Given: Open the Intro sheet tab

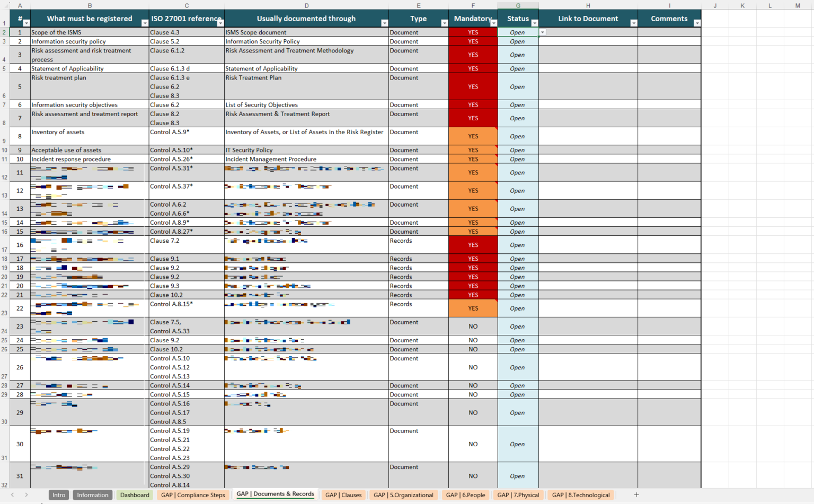Looking at the screenshot, I should click(58, 494).
